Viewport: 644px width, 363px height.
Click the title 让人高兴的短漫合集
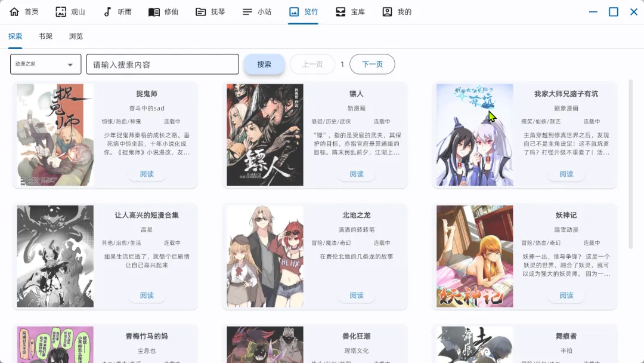[x=147, y=215]
